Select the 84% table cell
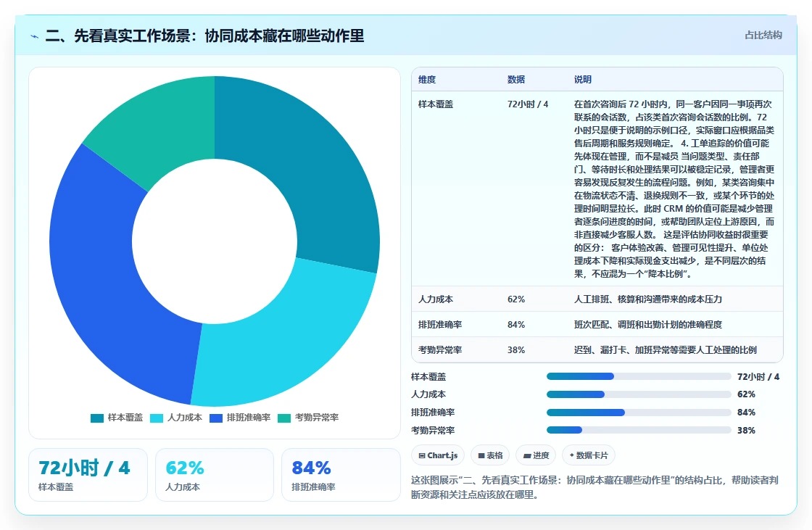This screenshot has height=530, width=812. pyautogui.click(x=516, y=325)
